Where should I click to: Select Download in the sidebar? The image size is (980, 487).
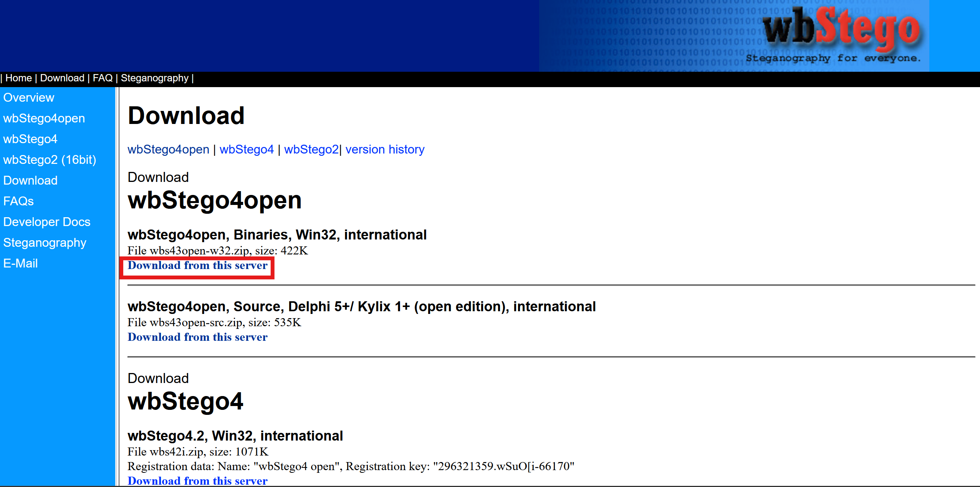(30, 181)
